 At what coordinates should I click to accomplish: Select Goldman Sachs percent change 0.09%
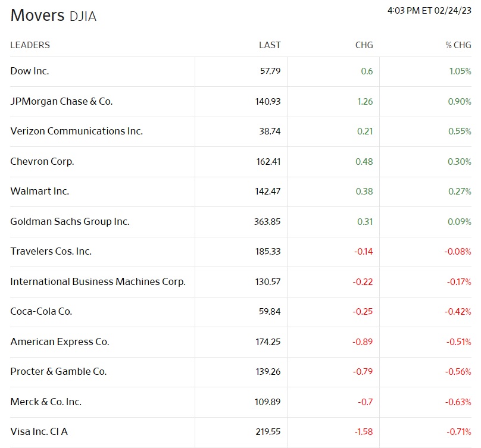460,221
